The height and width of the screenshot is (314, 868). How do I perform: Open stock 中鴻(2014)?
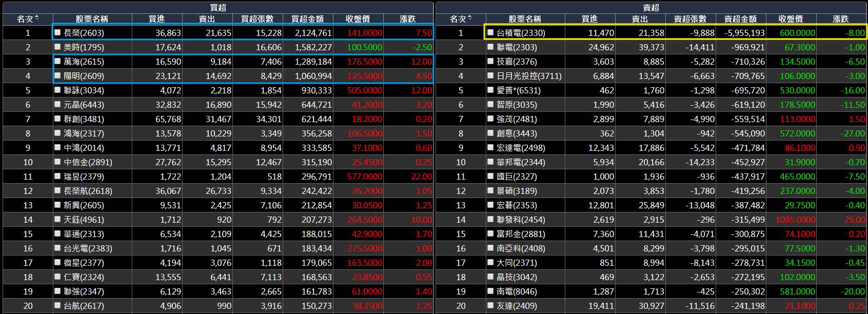84,148
